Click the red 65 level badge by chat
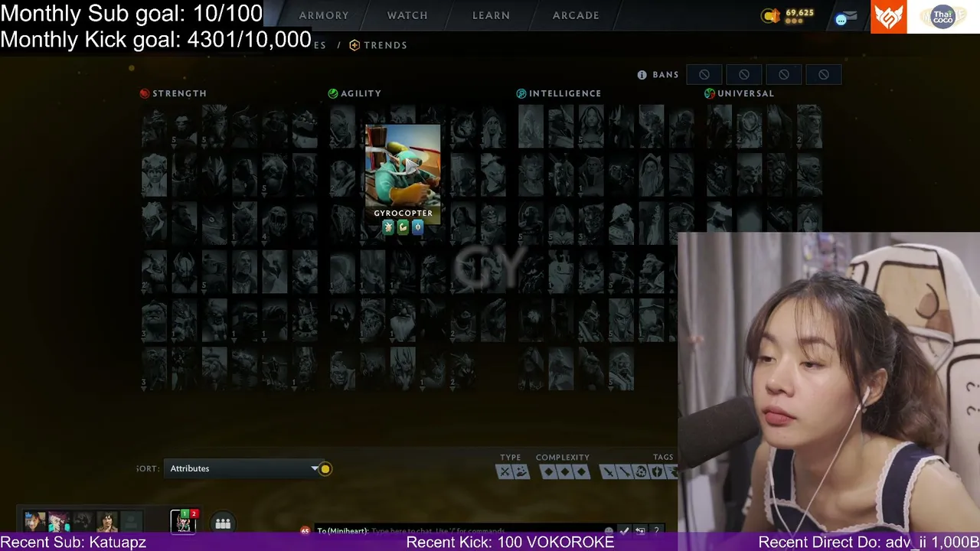Screen dimensions: 980x551 pyautogui.click(x=305, y=530)
